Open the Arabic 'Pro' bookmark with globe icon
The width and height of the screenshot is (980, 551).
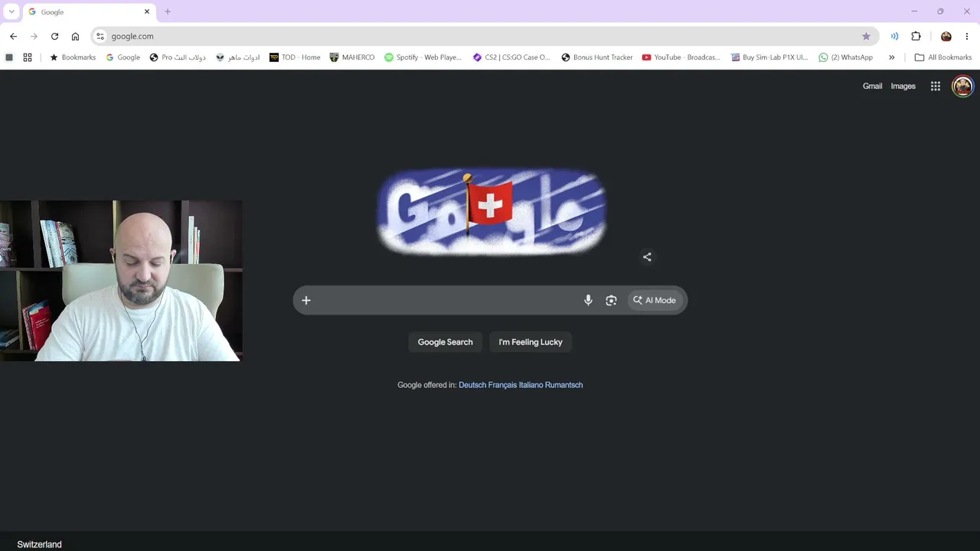(178, 57)
